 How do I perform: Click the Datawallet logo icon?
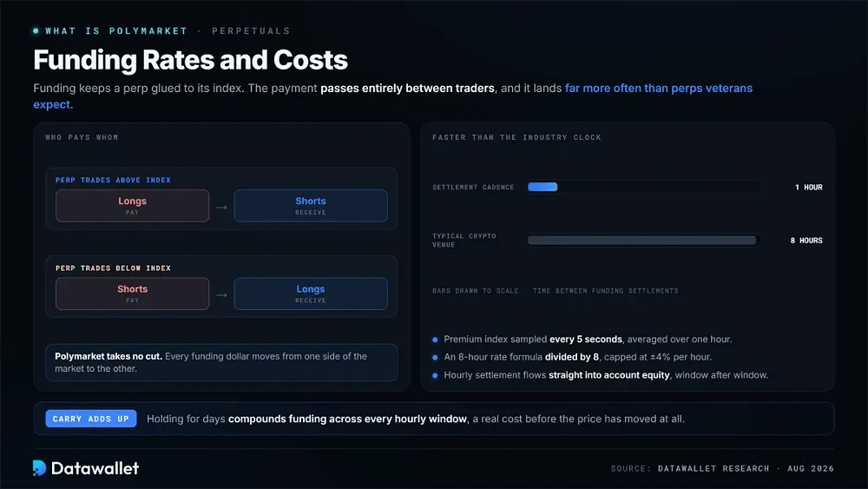(x=39, y=468)
